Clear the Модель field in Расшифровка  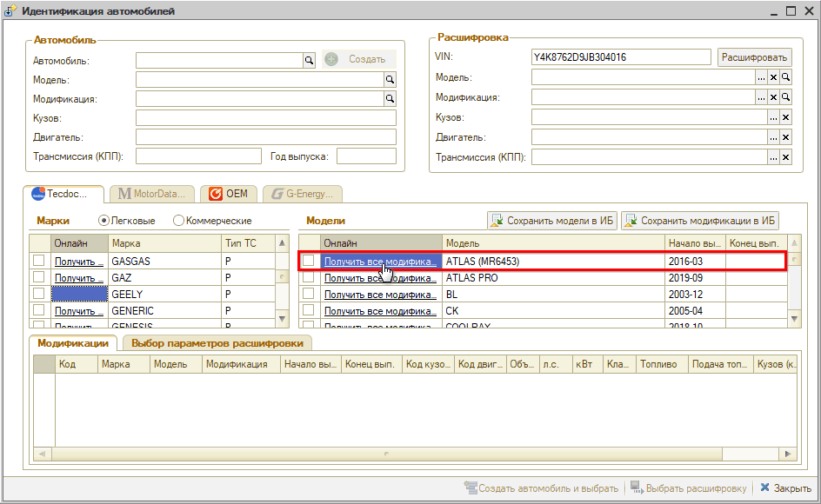click(773, 78)
